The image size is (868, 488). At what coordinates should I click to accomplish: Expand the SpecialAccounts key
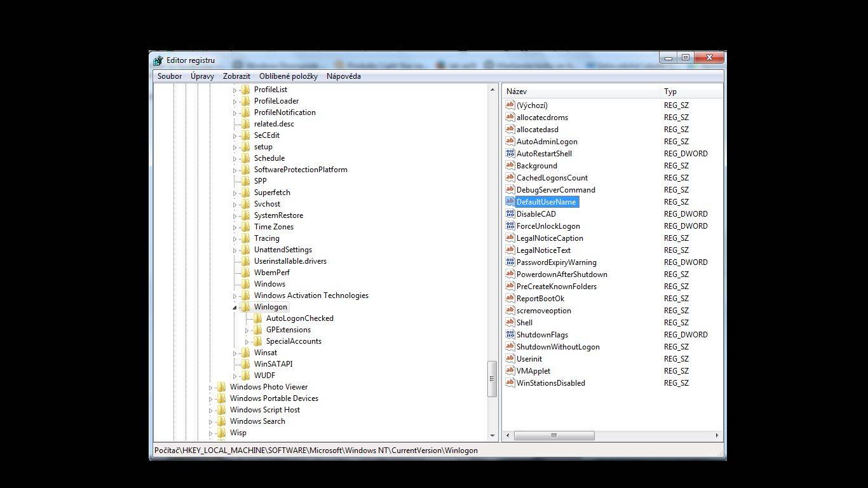[x=247, y=342]
